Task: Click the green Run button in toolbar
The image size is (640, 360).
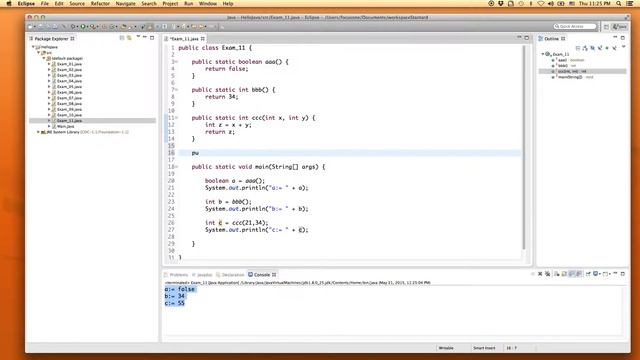Action: coord(83,27)
